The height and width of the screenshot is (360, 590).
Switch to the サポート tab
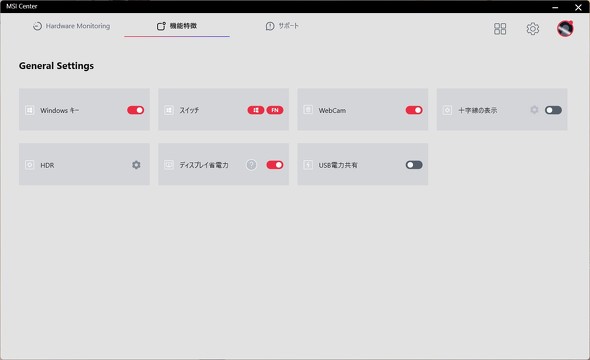click(282, 26)
